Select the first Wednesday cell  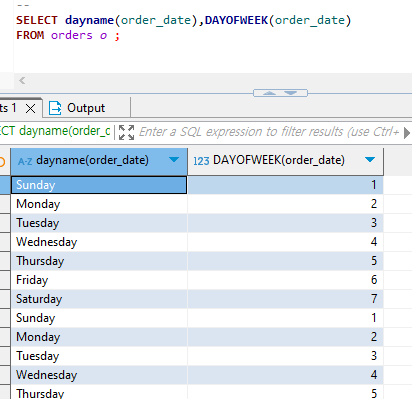coord(99,242)
